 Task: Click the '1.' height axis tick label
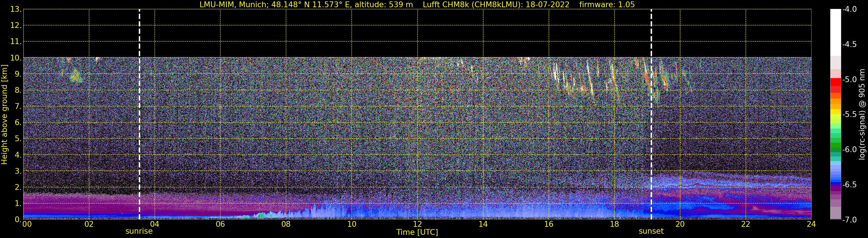pyautogui.click(x=18, y=204)
